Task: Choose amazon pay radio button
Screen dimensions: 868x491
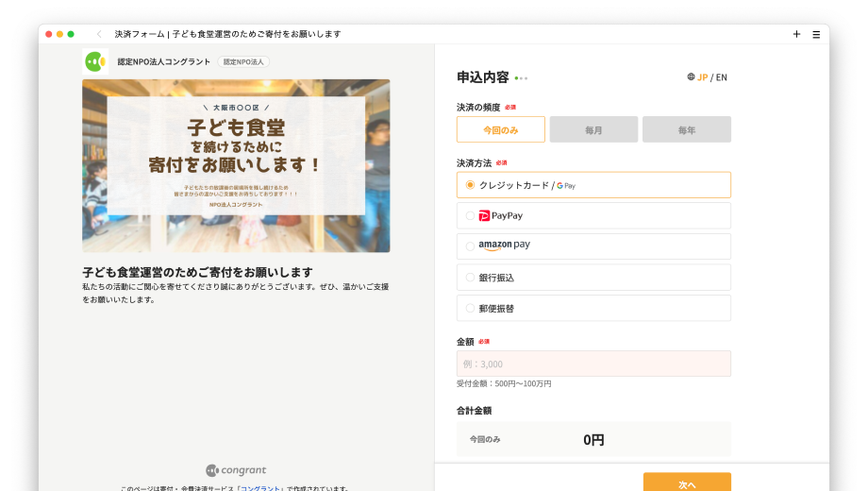Action: point(470,246)
